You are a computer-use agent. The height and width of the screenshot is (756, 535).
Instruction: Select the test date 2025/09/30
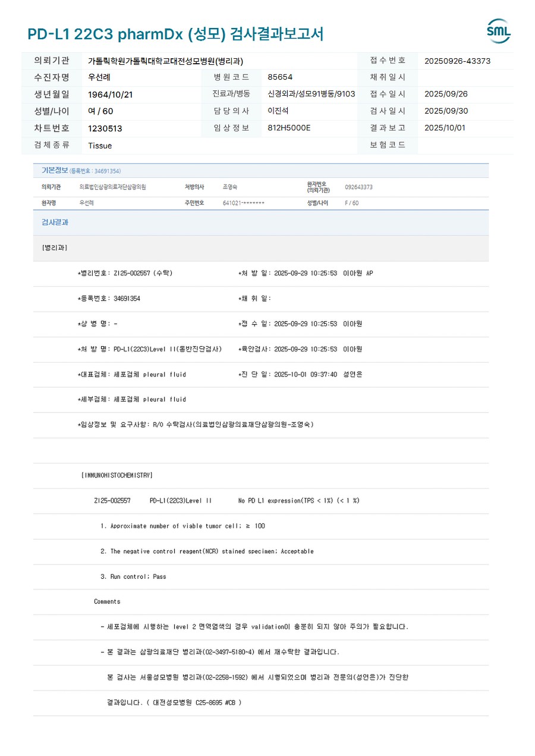(446, 111)
